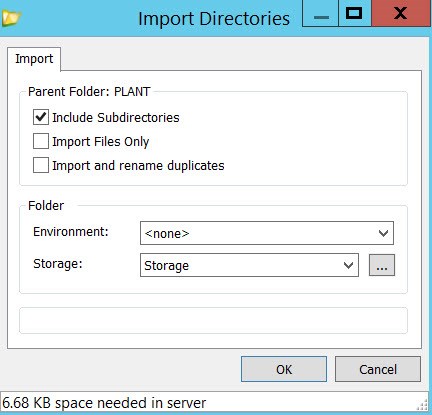Image resolution: width=432 pixels, height=415 pixels.
Task: Maximize the Import Directories dialog
Action: [x=355, y=13]
